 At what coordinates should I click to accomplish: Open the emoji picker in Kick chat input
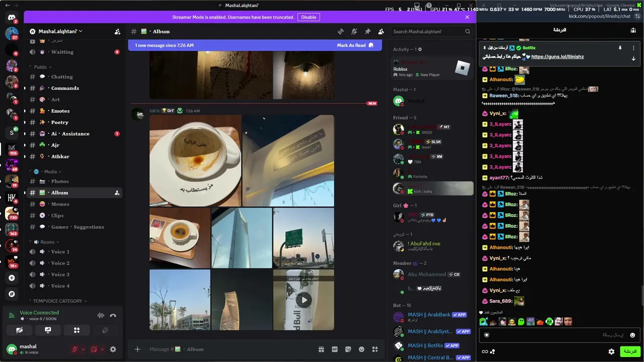coord(632,335)
